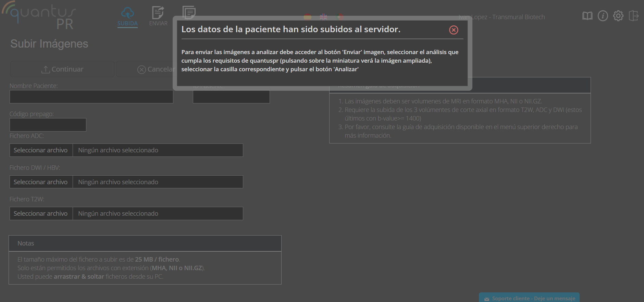Screen dimensions: 644x302
Task: Select a file for Fichero T2W
Action: [41, 214]
